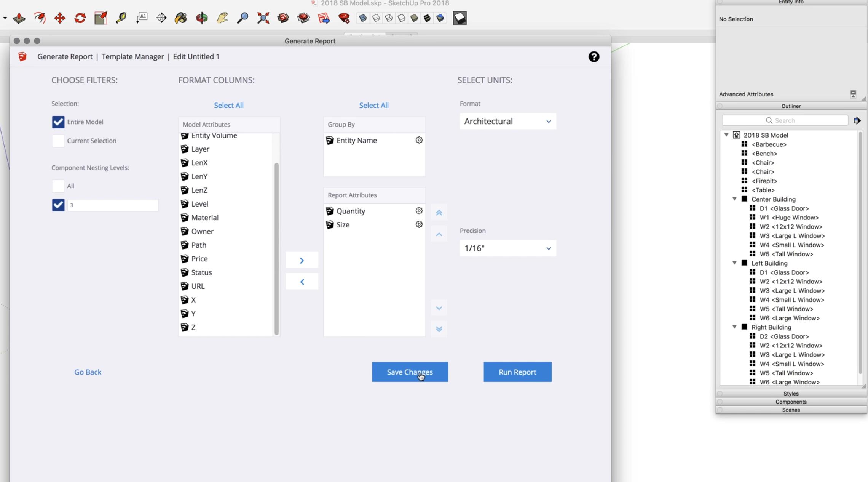Open settings gear for Entity Name
The height and width of the screenshot is (482, 868).
click(419, 140)
